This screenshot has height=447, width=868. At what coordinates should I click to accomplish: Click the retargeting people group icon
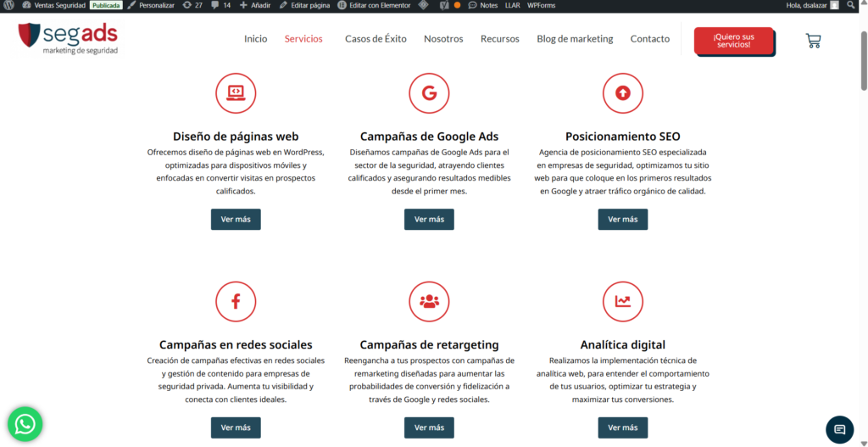tap(429, 301)
